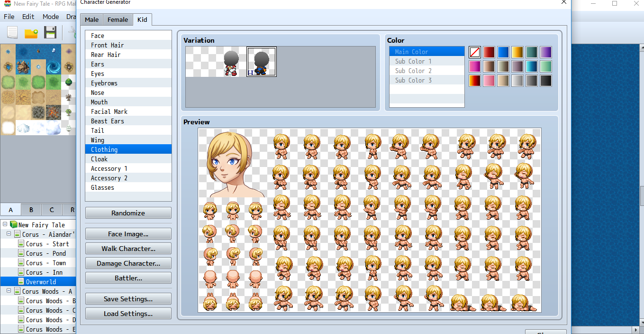Maximize the RPG Maker main window
The height and width of the screenshot is (334, 644).
pos(615,3)
